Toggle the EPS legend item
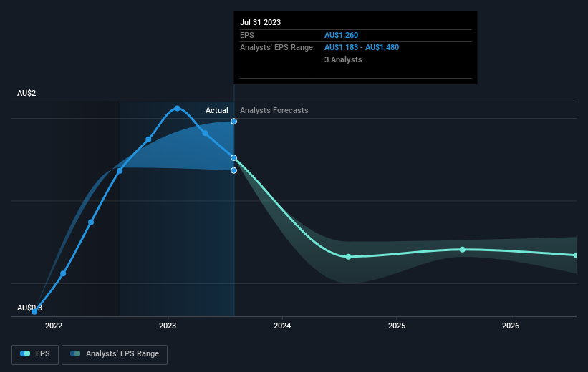The height and width of the screenshot is (372, 588). [x=35, y=354]
